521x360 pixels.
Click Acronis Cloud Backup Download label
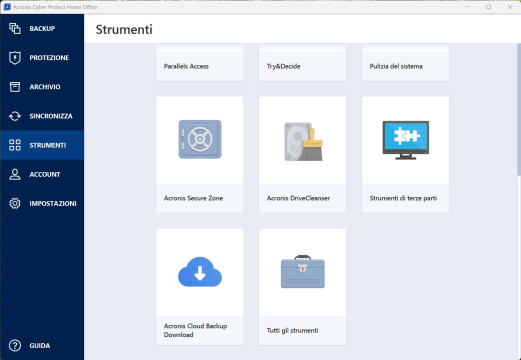point(195,330)
